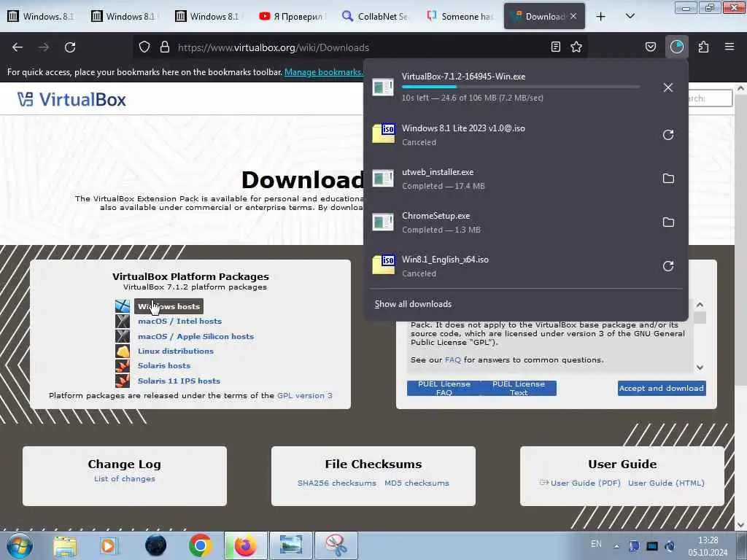747x560 pixels.
Task: Show hidden system tray icons
Action: click(616, 546)
